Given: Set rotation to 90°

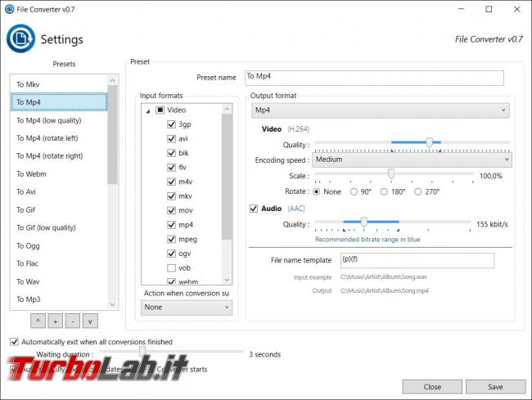Looking at the screenshot, I should (x=354, y=192).
